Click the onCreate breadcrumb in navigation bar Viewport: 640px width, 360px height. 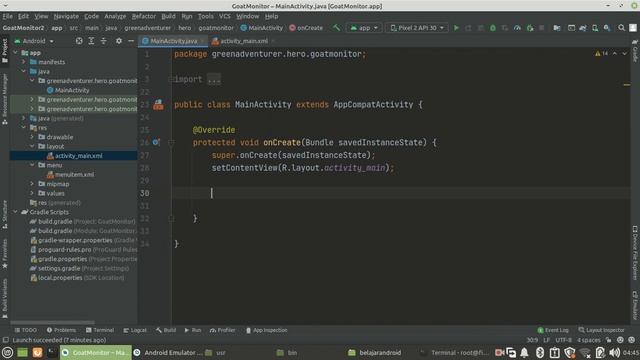pyautogui.click(x=306, y=28)
